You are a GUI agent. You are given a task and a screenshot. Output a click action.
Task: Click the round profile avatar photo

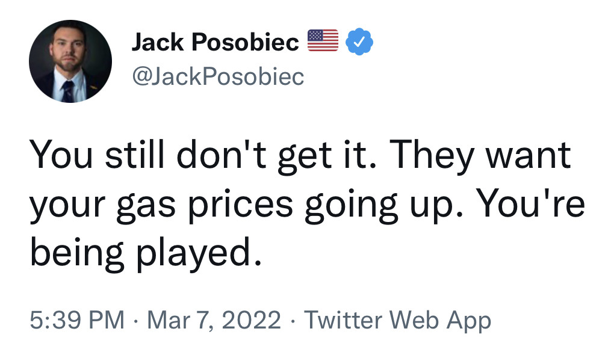(x=70, y=60)
